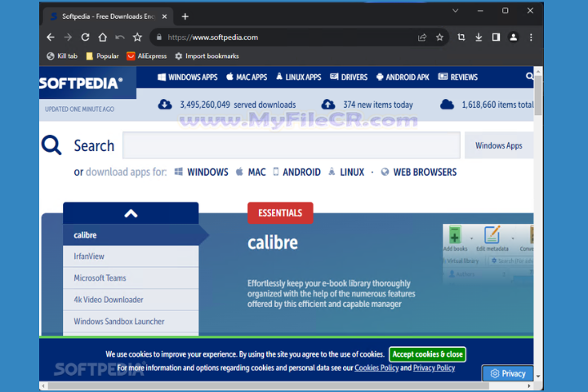
Task: Click the browser forward arrow
Action: click(x=68, y=37)
